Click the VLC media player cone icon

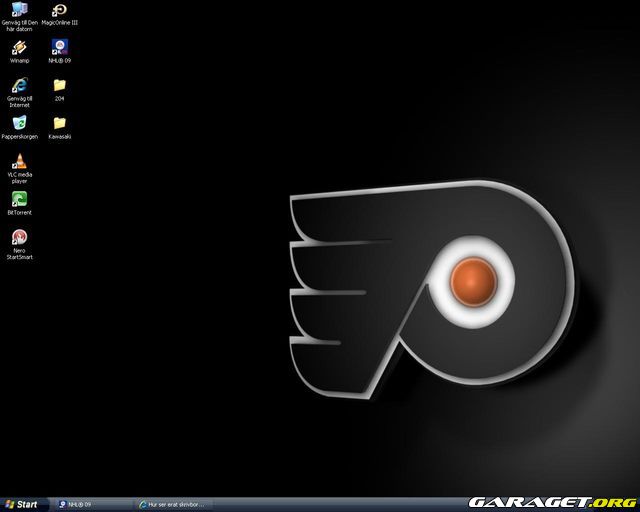pos(19,161)
